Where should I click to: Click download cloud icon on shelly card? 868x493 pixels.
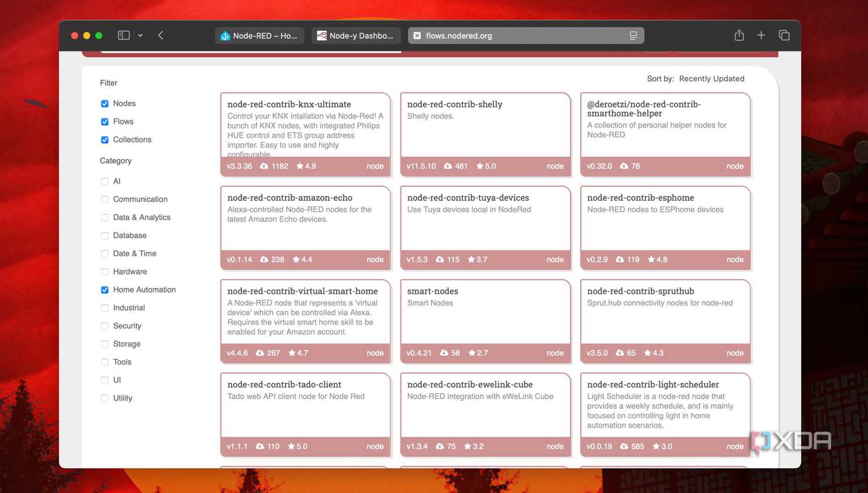(448, 166)
